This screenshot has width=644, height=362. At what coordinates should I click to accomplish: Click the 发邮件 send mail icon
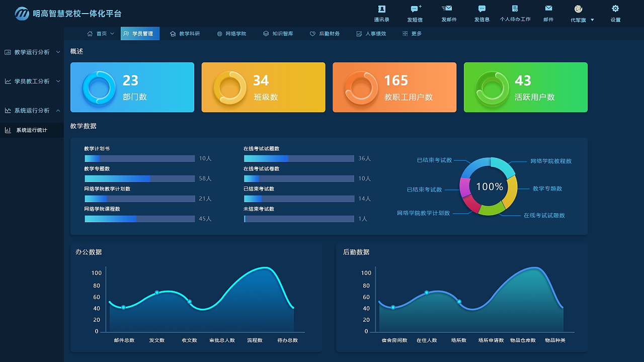(447, 9)
